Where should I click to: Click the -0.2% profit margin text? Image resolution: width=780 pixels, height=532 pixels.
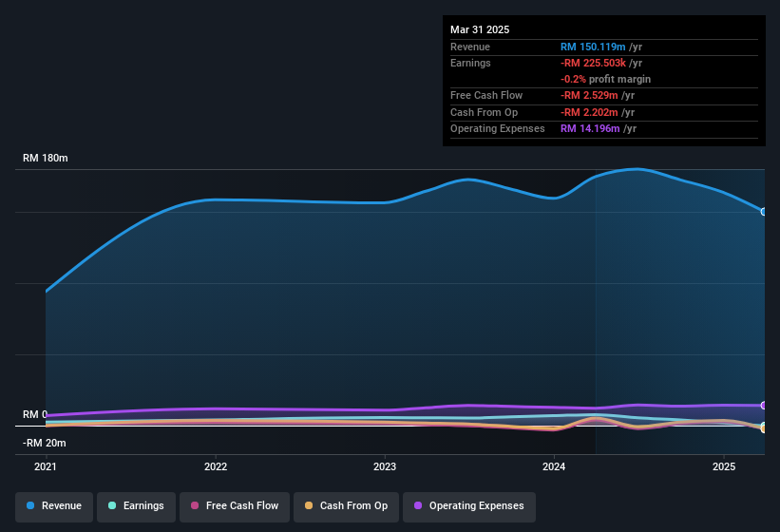point(605,80)
